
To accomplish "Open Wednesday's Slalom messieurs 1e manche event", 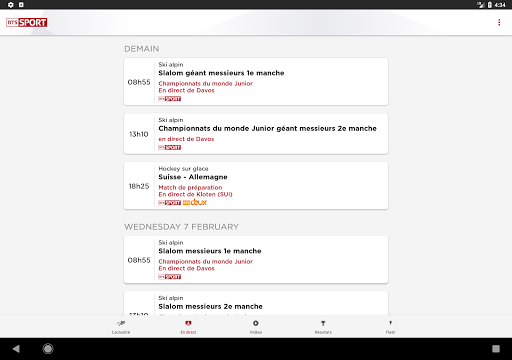I will pos(256,260).
